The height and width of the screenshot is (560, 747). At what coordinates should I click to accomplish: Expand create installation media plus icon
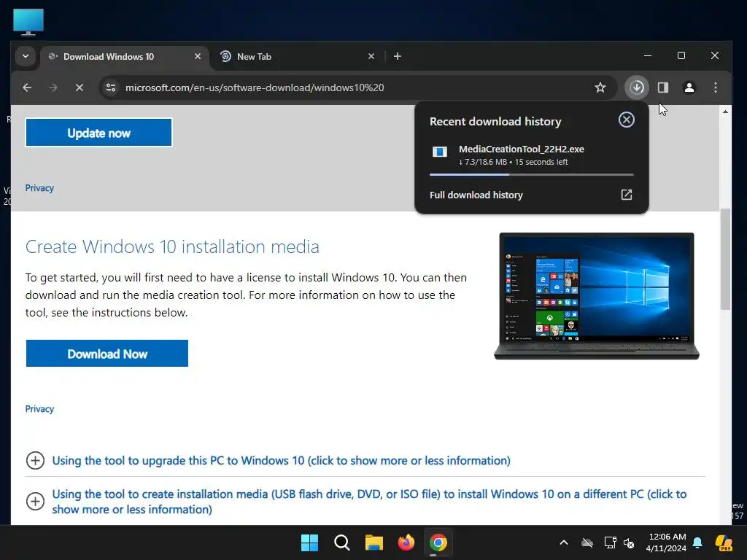click(x=35, y=502)
